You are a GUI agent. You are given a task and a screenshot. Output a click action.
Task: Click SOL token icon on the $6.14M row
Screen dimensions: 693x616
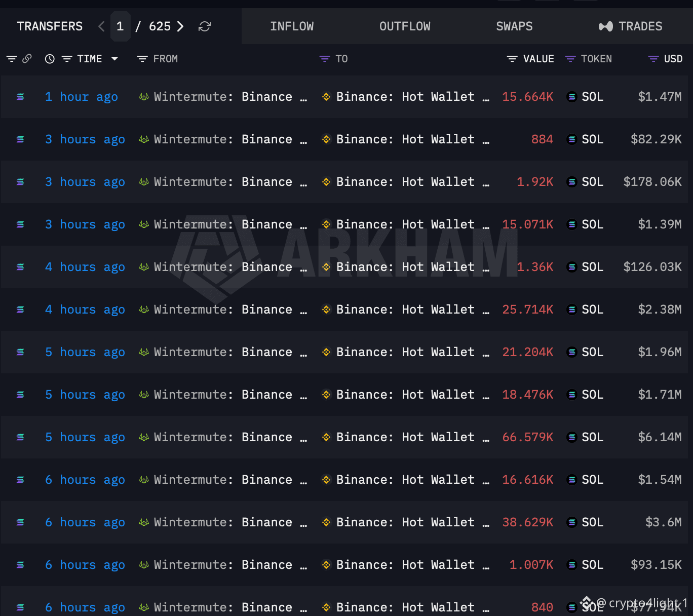572,437
